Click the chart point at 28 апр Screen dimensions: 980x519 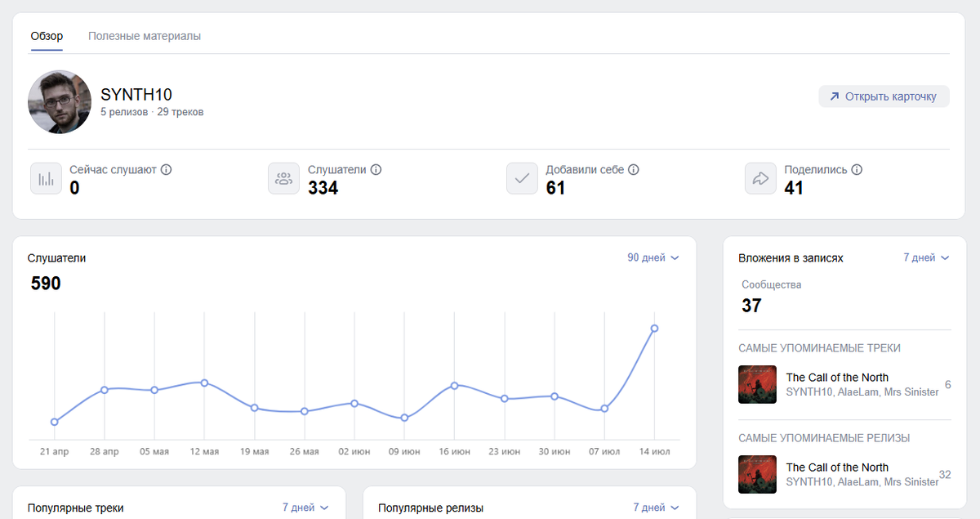[105, 389]
